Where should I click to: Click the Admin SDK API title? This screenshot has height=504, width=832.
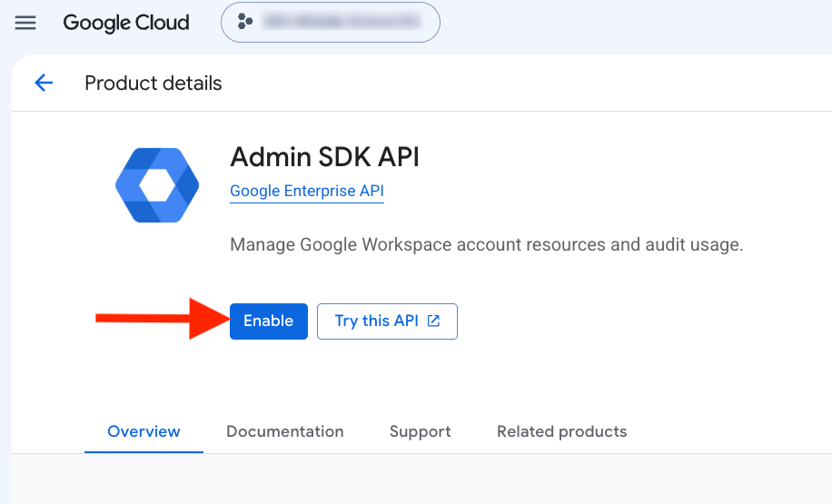tap(325, 157)
